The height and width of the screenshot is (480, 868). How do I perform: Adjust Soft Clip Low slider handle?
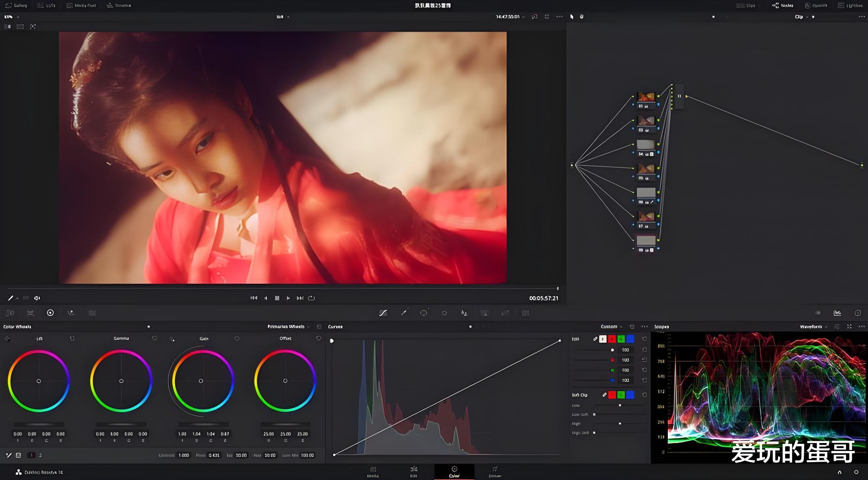[x=620, y=405]
